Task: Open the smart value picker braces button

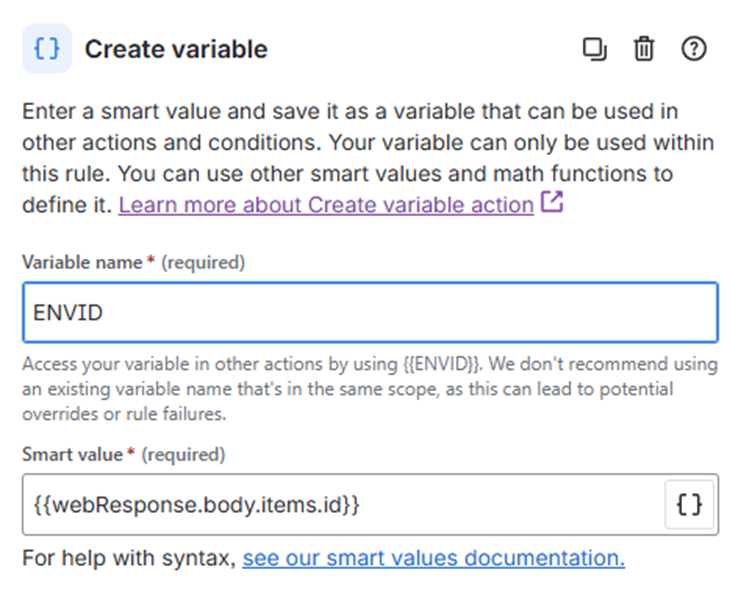Action: (690, 505)
